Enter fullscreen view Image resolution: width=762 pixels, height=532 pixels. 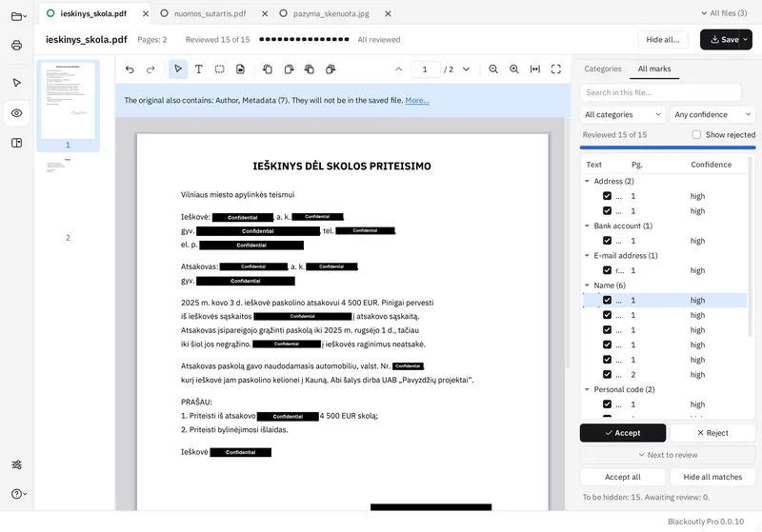(x=556, y=69)
